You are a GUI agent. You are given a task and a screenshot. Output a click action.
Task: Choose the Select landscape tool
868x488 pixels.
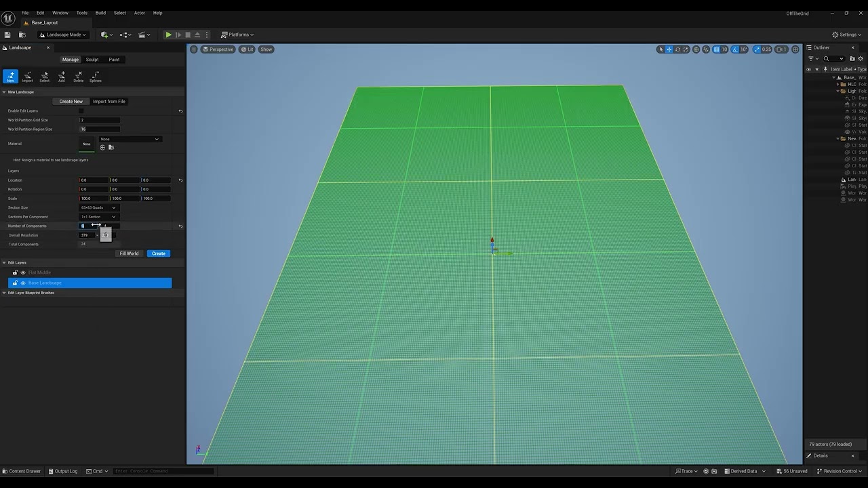point(44,77)
